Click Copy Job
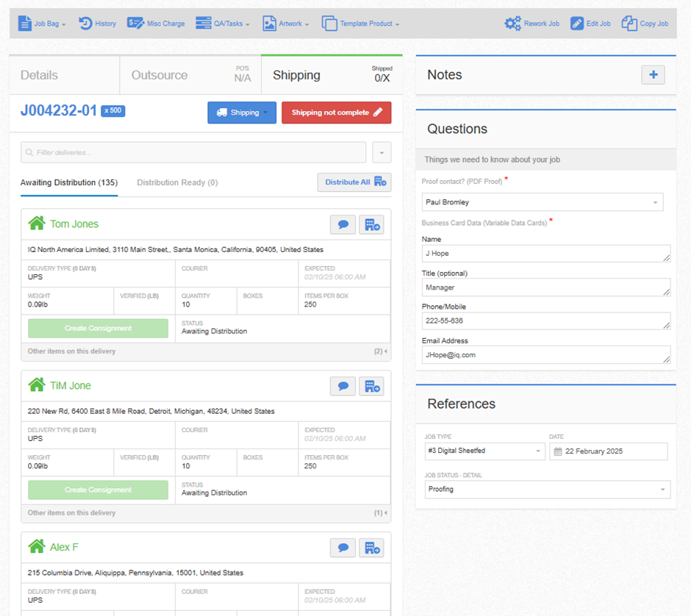 645,24
